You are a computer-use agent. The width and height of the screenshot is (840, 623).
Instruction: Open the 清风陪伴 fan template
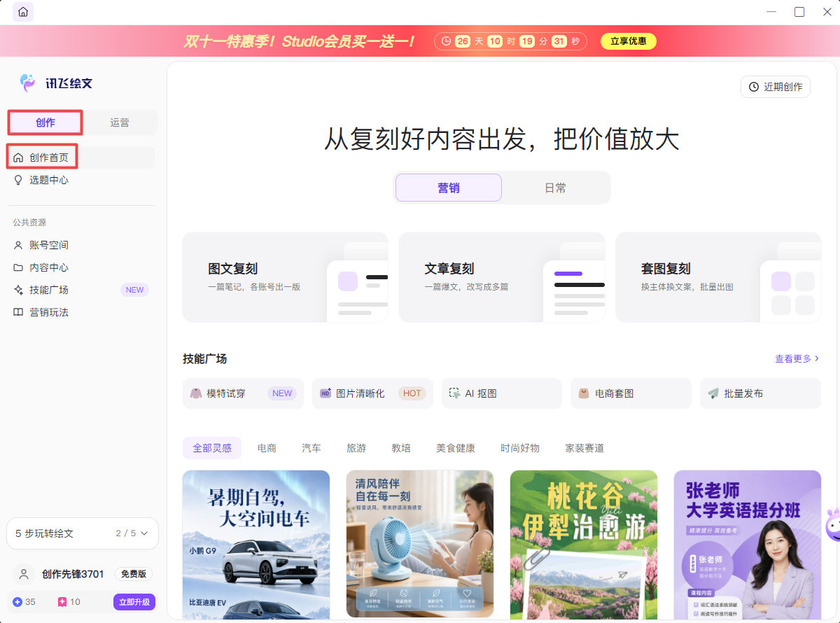(x=420, y=545)
